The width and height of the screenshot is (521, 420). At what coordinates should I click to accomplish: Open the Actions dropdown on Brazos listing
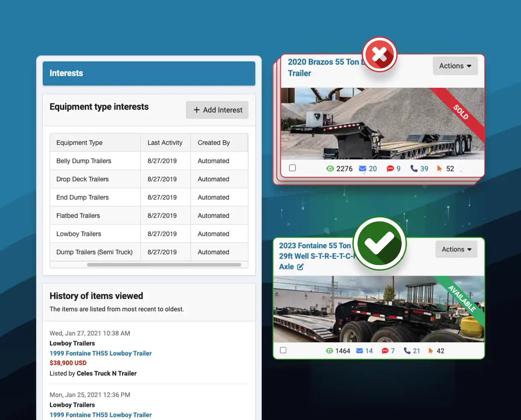[x=455, y=66]
